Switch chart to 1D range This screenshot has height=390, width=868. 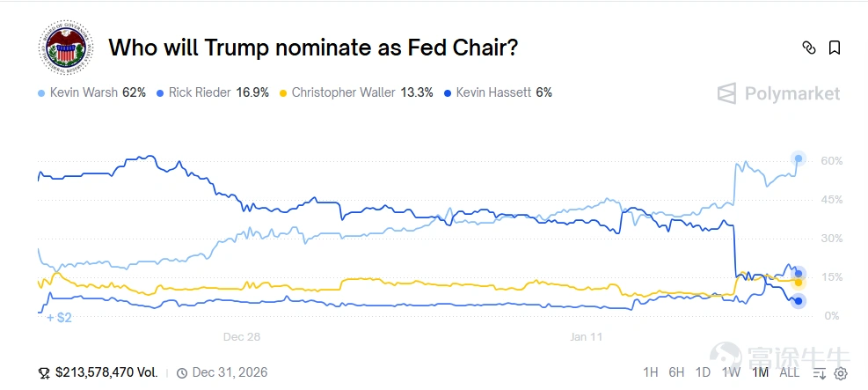pyautogui.click(x=703, y=372)
